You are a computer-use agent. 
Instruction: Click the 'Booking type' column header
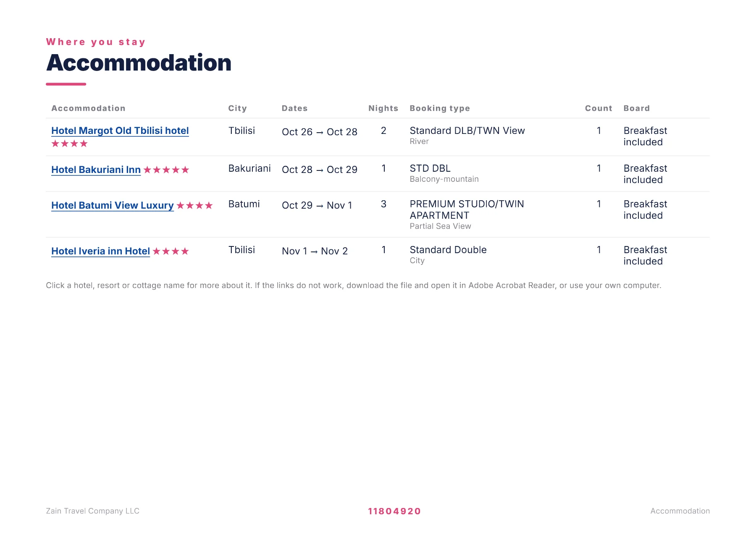coord(440,108)
